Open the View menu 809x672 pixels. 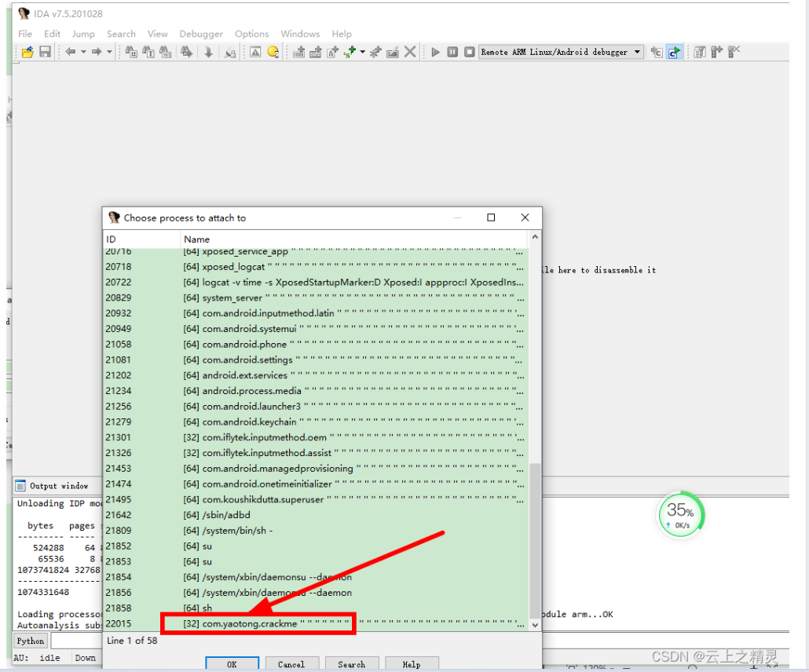157,34
